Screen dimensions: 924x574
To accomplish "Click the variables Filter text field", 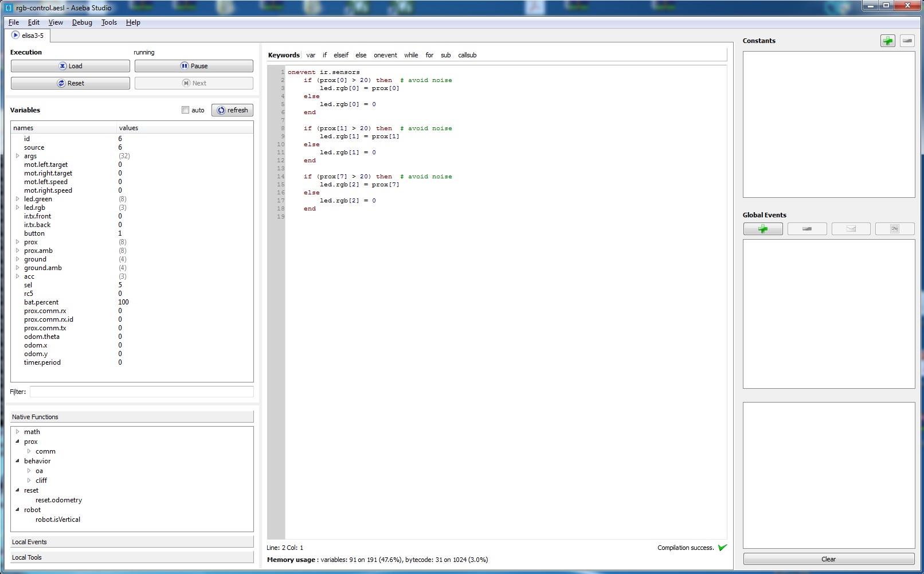I will click(142, 392).
